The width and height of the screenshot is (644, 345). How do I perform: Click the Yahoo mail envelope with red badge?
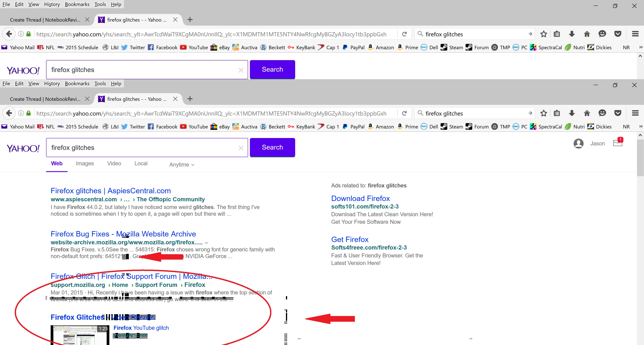click(x=618, y=142)
